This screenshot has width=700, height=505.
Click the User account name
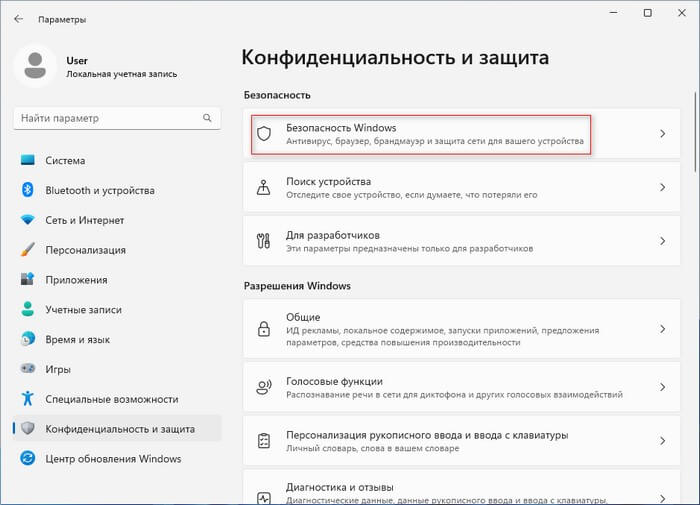[77, 60]
